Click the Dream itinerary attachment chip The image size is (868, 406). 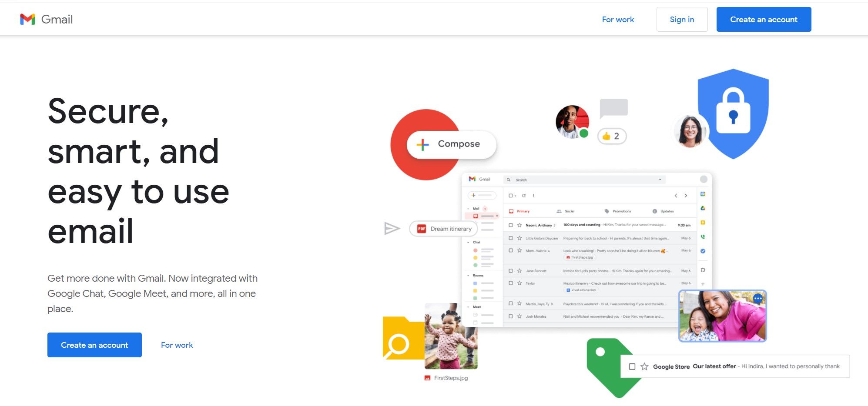pos(443,229)
